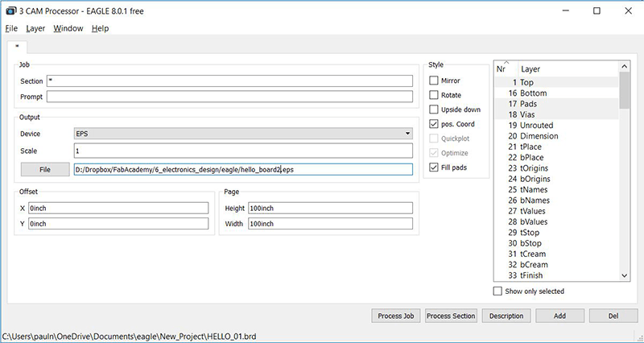Select layer 25 tNames
The width and height of the screenshot is (644, 343).
[x=557, y=189]
